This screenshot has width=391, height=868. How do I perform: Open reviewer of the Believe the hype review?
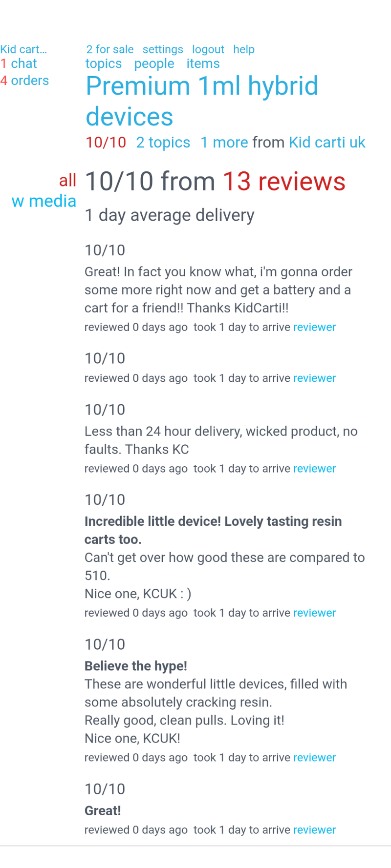point(314,758)
